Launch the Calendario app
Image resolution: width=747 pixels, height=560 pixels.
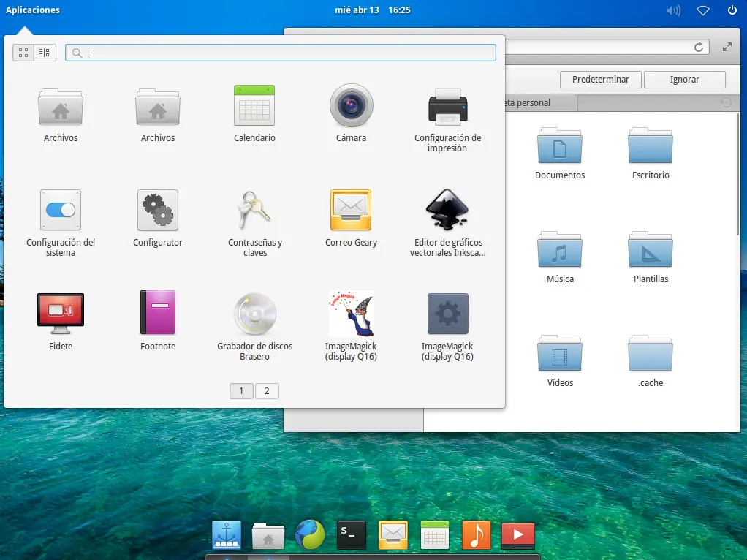(254, 105)
